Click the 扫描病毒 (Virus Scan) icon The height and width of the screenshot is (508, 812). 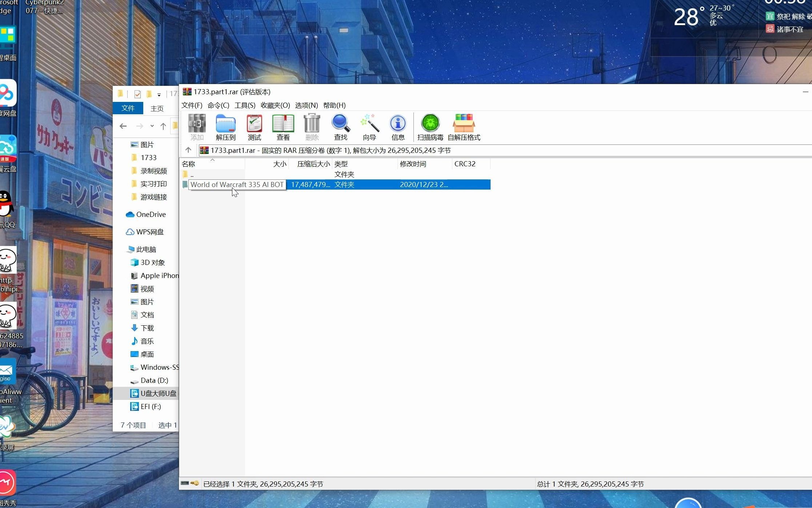click(430, 127)
